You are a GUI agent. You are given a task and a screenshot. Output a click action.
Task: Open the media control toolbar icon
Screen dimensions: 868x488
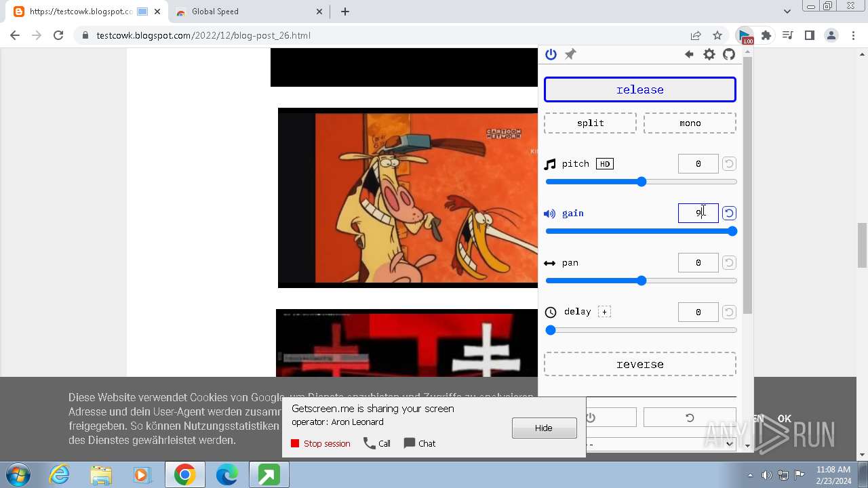tap(787, 35)
